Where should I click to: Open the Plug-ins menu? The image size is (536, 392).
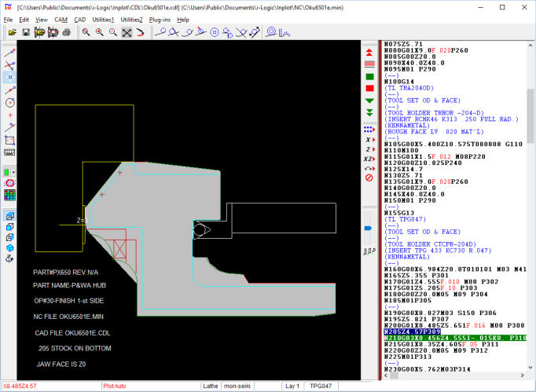tap(160, 19)
